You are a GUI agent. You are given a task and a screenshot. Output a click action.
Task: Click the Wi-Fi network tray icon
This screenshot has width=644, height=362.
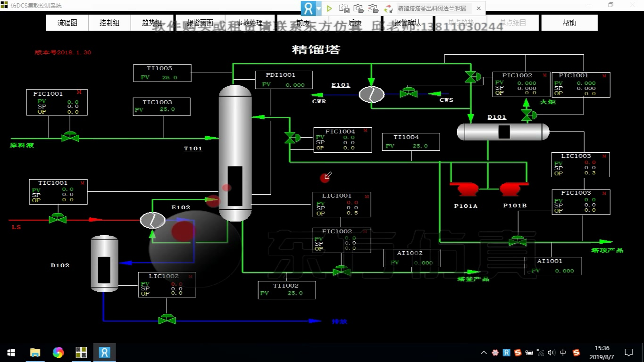pyautogui.click(x=541, y=353)
